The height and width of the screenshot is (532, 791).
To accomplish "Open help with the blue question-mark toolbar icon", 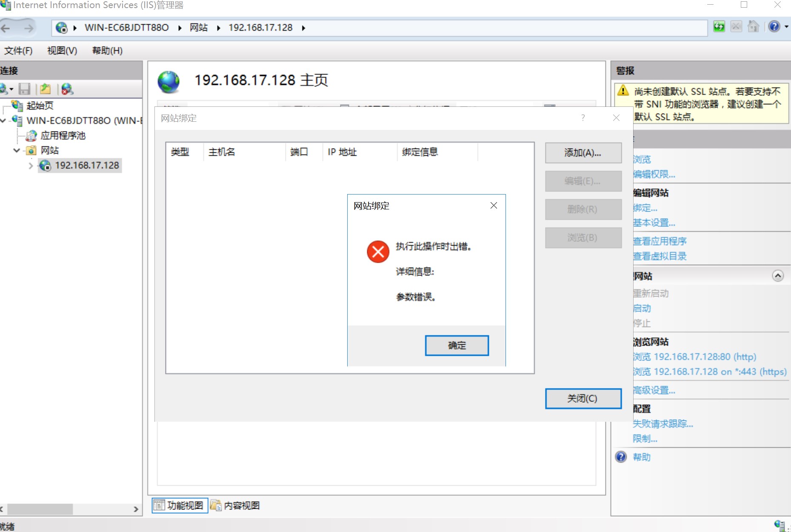I will (774, 26).
